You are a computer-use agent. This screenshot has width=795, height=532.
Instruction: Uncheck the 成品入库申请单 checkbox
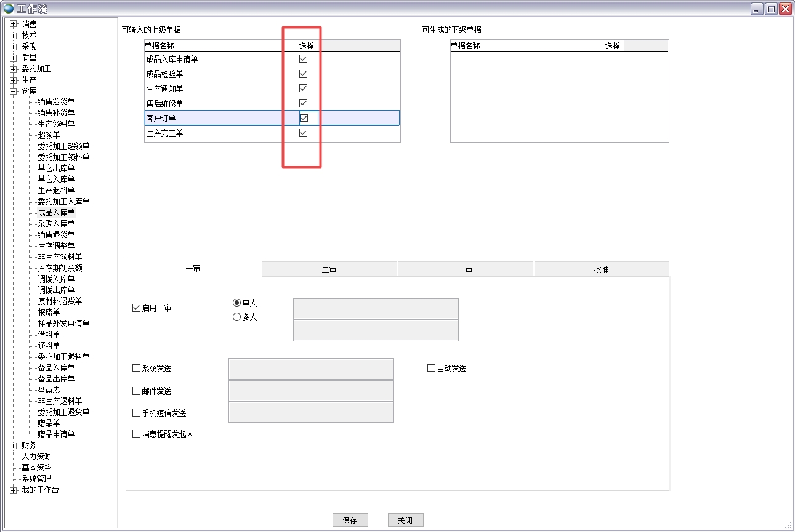point(303,59)
